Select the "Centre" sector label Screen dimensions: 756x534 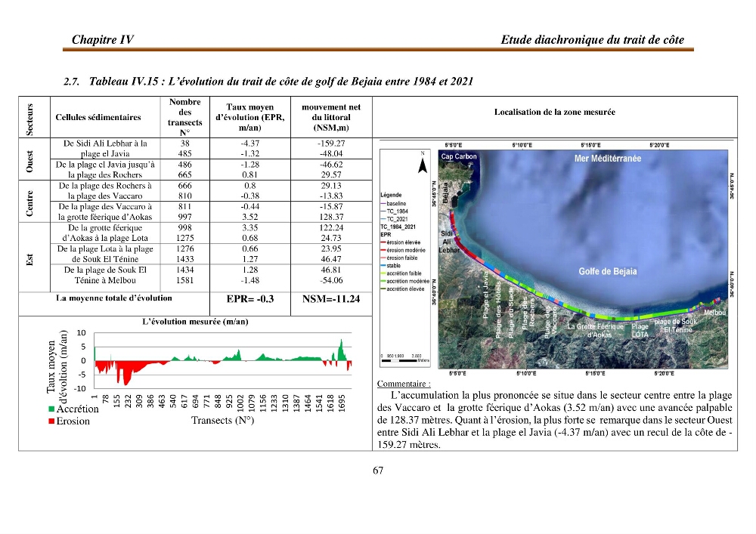(29, 203)
